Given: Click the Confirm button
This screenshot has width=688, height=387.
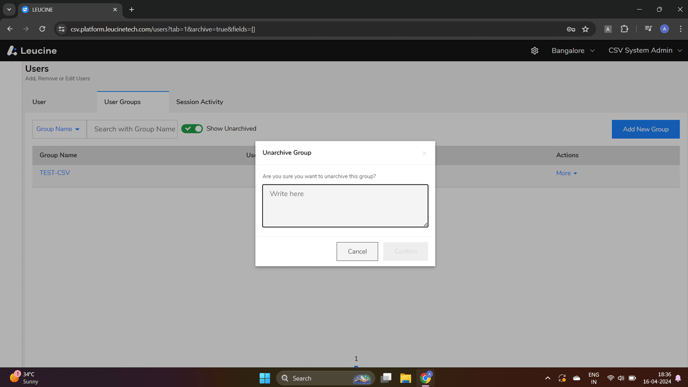Looking at the screenshot, I should pyautogui.click(x=405, y=251).
